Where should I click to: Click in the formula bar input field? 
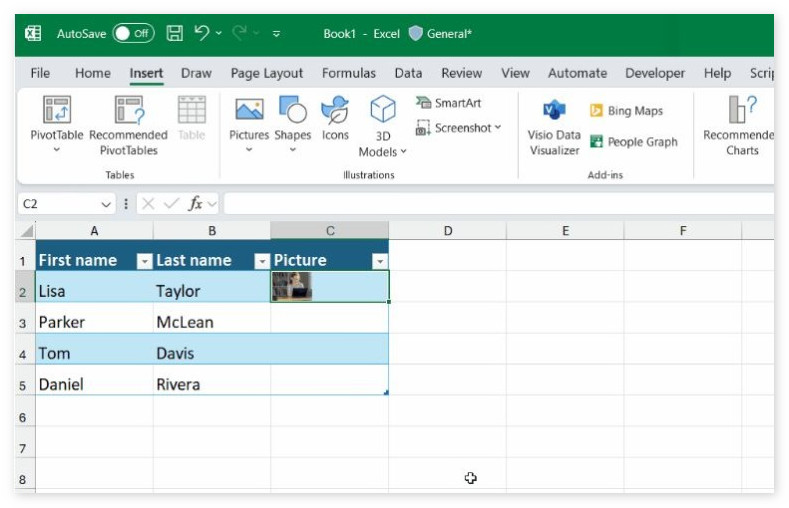(500, 204)
